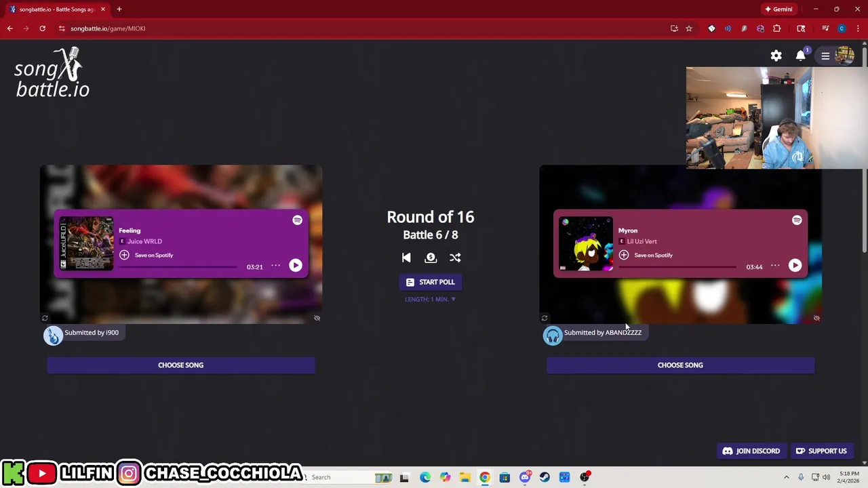This screenshot has width=868, height=488.
Task: Click the Myron album cover
Action: (x=586, y=244)
